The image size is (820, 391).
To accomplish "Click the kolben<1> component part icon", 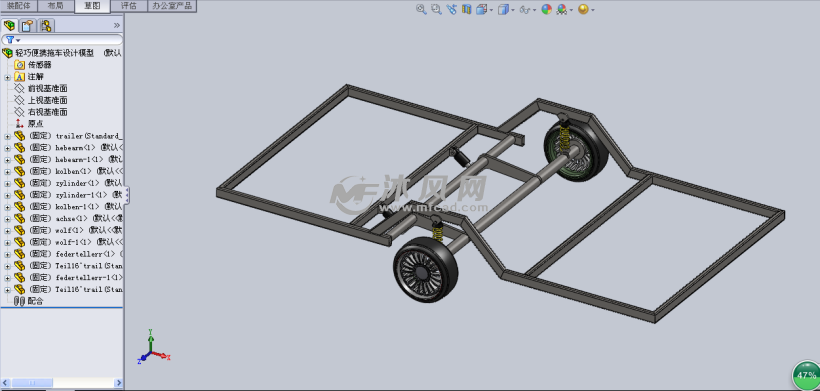I will tap(19, 171).
